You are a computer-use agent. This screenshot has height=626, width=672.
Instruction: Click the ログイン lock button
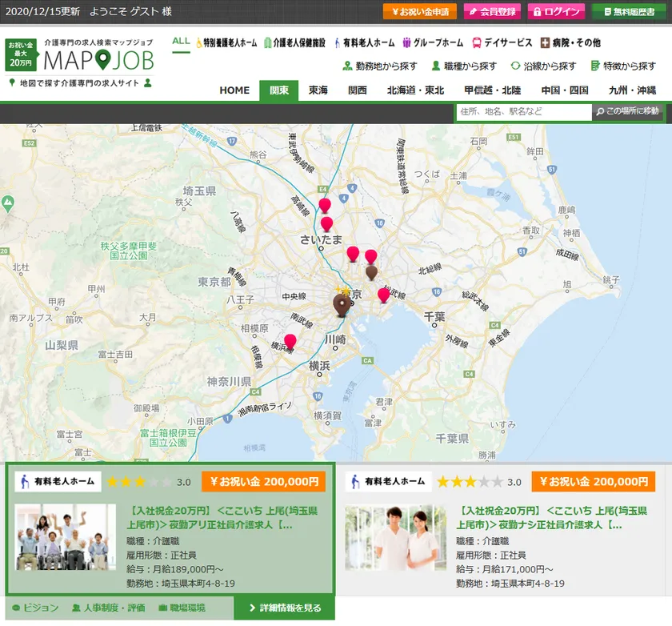pyautogui.click(x=556, y=11)
